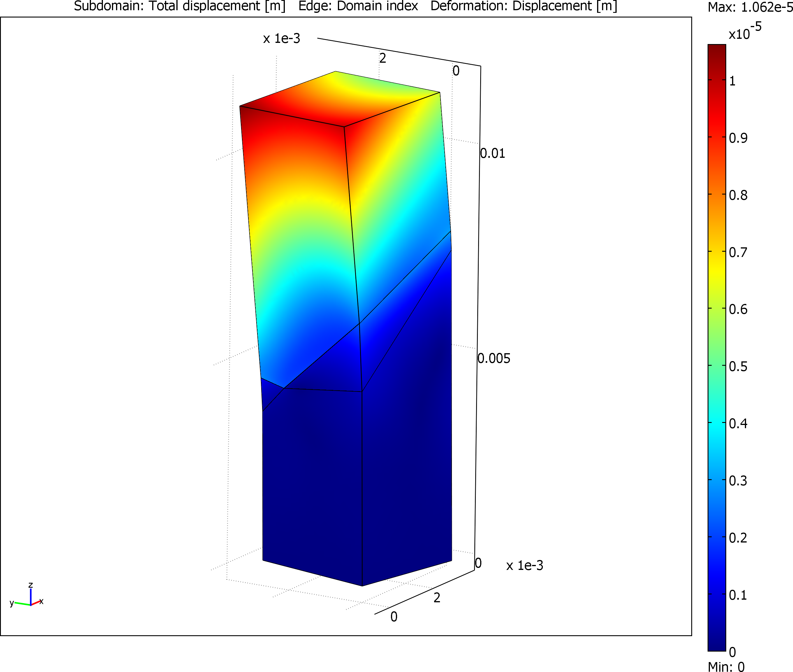Click the color legend tick label 0.1
The height and width of the screenshot is (672, 793).
[738, 595]
